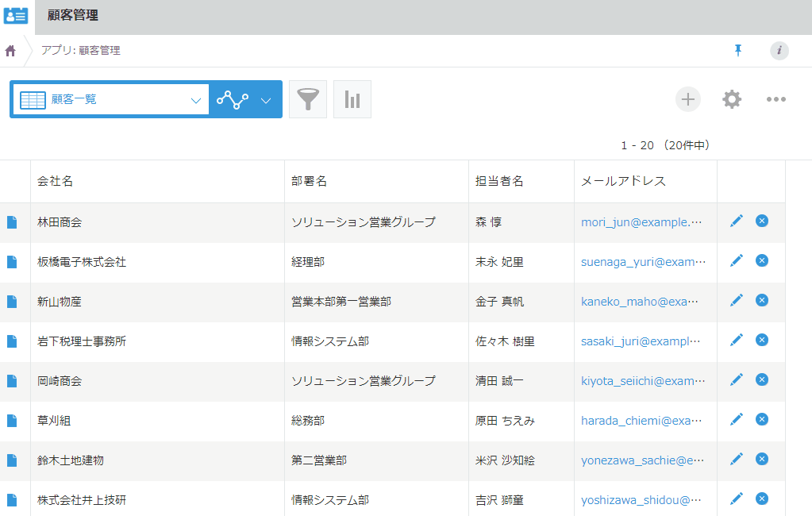Click the 会社名 column header

pyautogui.click(x=53, y=181)
